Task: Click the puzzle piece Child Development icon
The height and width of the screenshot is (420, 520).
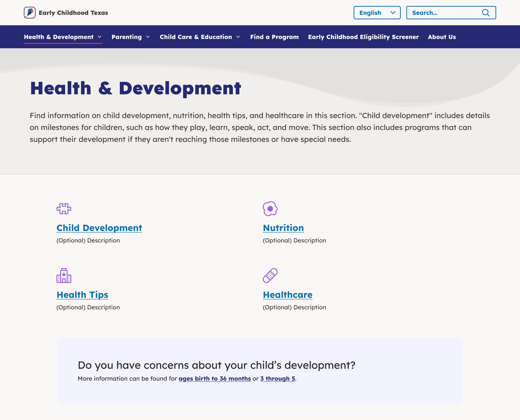Action: pos(64,209)
